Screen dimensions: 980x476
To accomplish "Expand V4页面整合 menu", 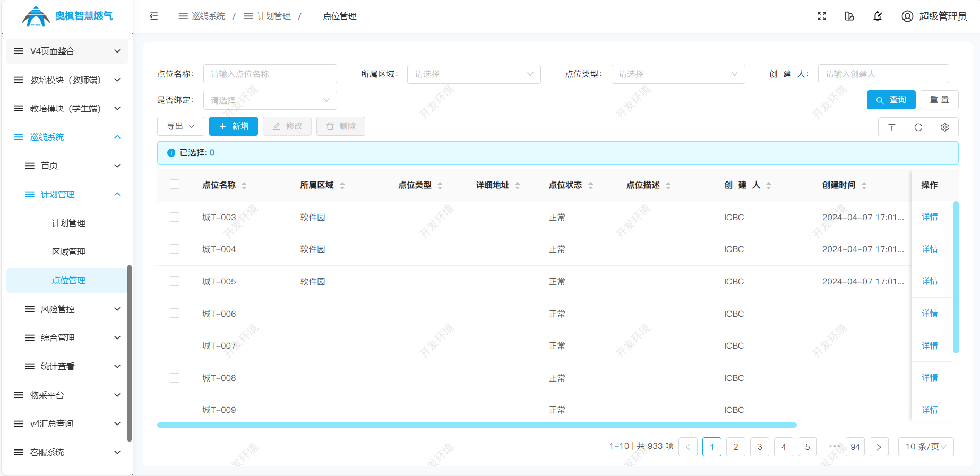I will pos(67,51).
